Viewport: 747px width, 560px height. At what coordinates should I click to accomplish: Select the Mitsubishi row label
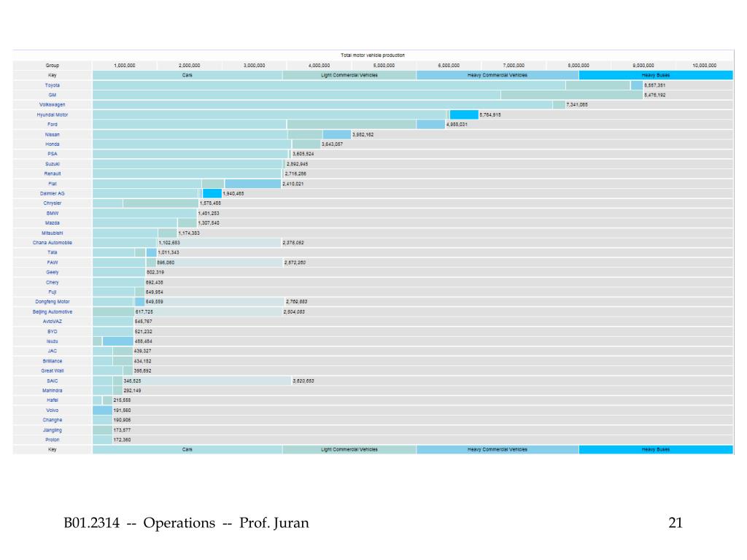(x=53, y=233)
